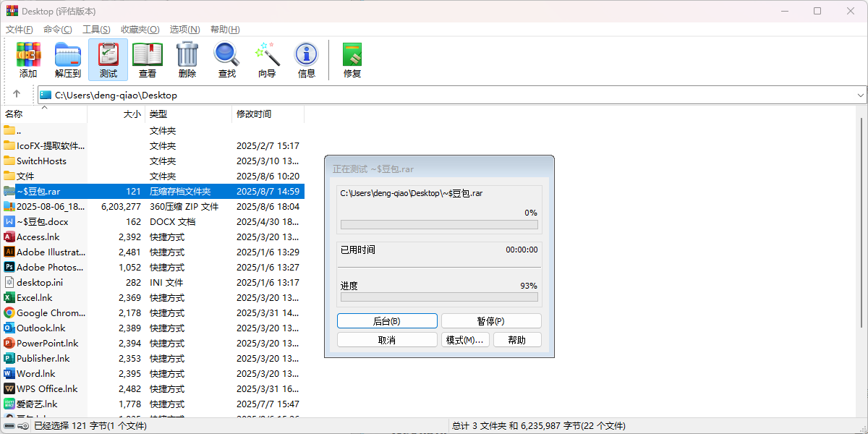Activate the 测试 (Test) toolbar icon
The width and height of the screenshot is (868, 434).
click(x=108, y=59)
